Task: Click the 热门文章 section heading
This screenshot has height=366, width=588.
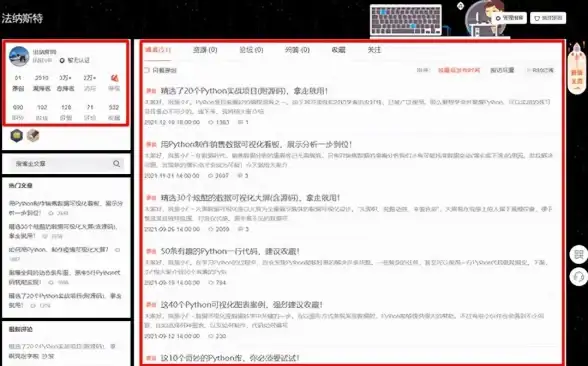Action: [x=20, y=185]
